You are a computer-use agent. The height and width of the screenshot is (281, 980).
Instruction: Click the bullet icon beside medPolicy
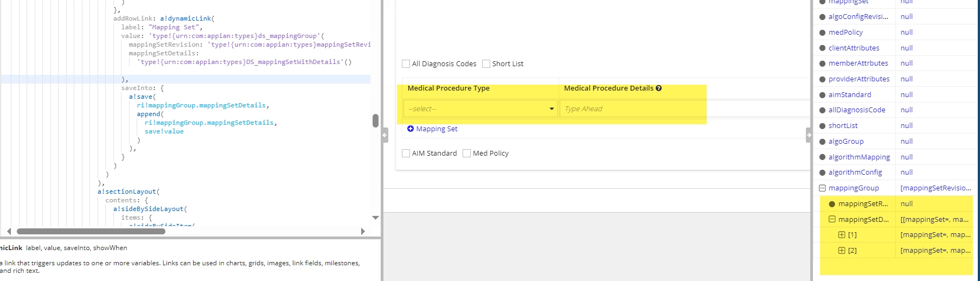point(822,33)
